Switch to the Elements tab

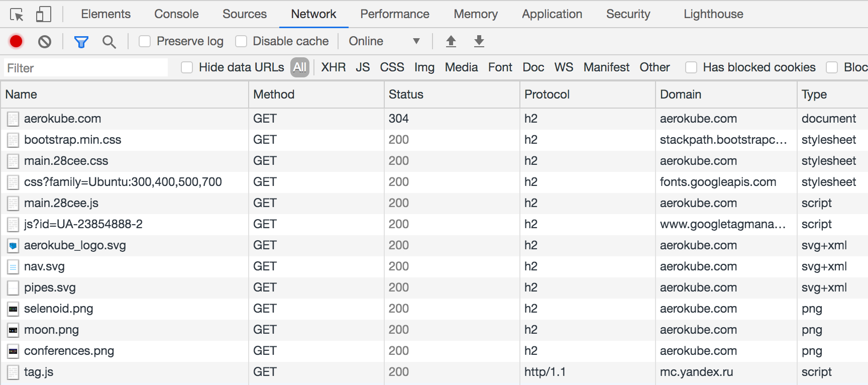point(105,14)
